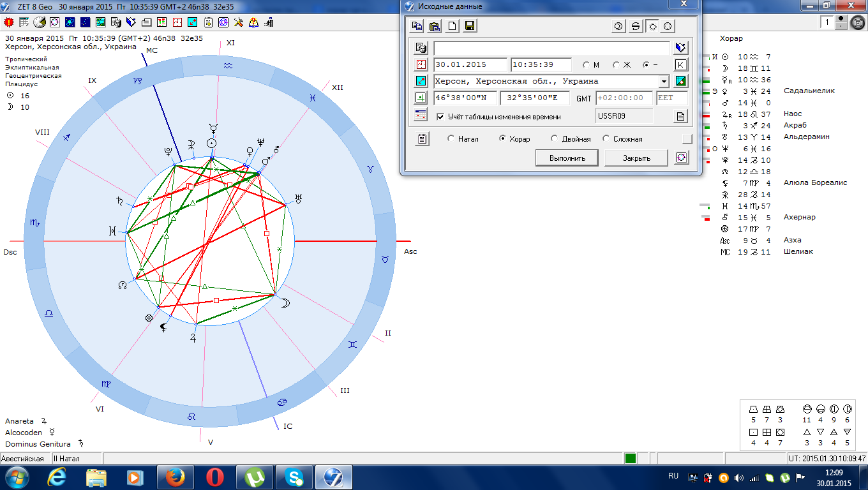Click the paste clipboard icon in the dialog
868x490 pixels.
[x=435, y=26]
